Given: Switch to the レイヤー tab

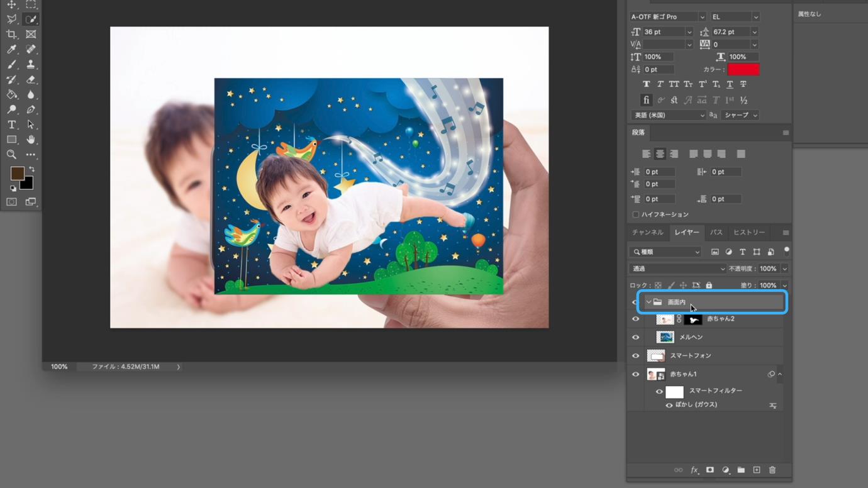Looking at the screenshot, I should tap(687, 233).
